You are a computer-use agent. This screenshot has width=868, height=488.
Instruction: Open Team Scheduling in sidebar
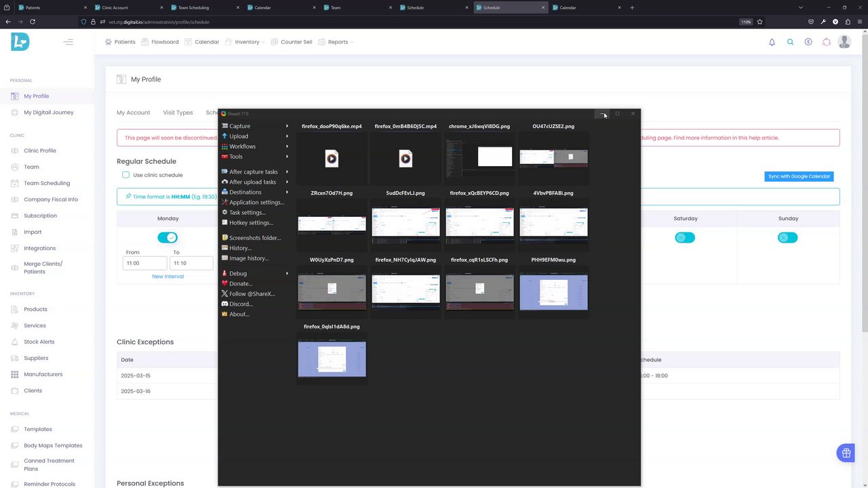(47, 183)
